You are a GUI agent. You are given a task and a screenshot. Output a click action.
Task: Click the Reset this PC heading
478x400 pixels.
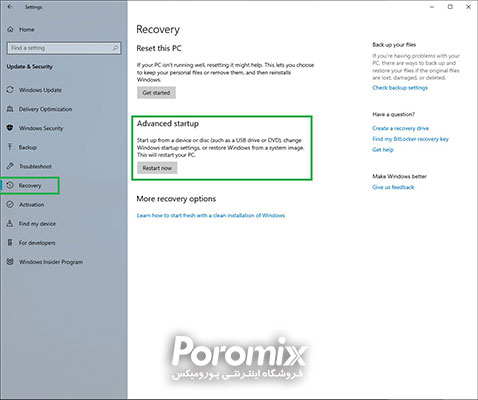pos(159,48)
